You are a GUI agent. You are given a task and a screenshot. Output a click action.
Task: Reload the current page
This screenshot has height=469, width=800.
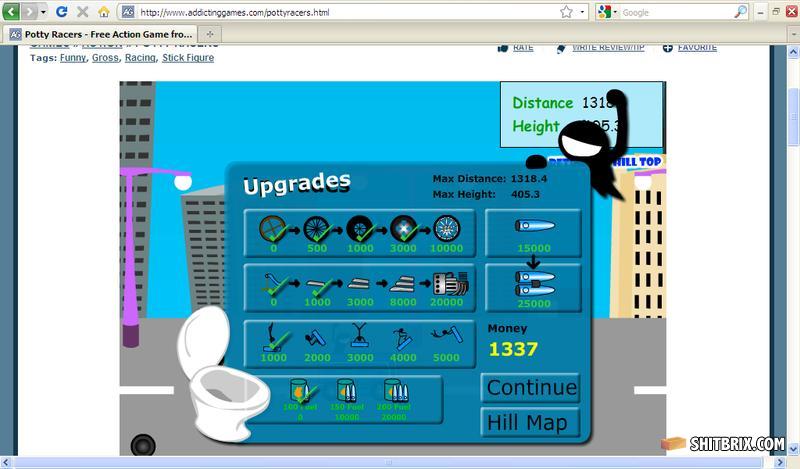point(61,11)
